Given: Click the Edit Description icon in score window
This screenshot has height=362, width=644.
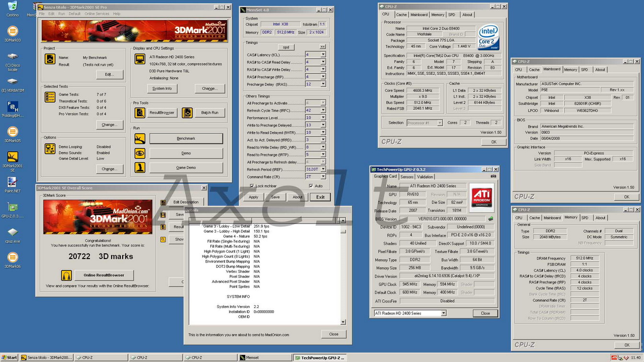Looking at the screenshot, I should (x=163, y=203).
